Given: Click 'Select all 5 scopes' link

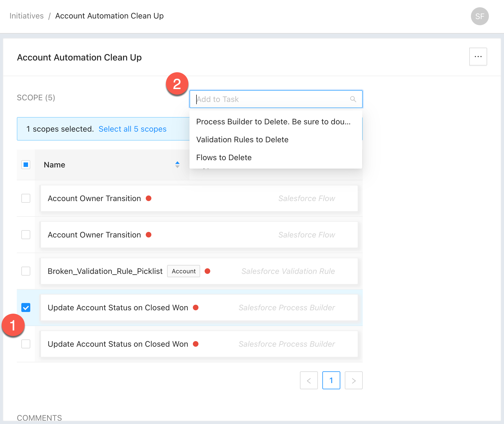Looking at the screenshot, I should [132, 129].
